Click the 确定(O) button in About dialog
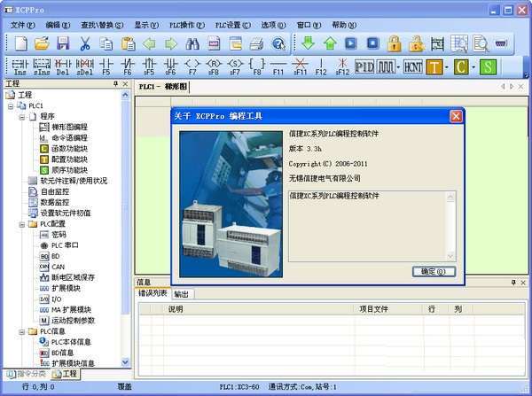 point(434,272)
